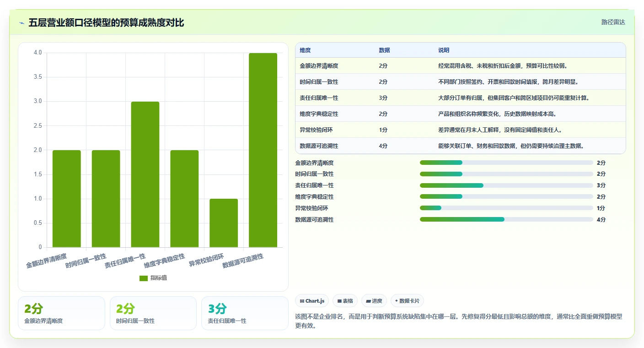Click the description starting 不同部门按照签约

pyautogui.click(x=508, y=82)
